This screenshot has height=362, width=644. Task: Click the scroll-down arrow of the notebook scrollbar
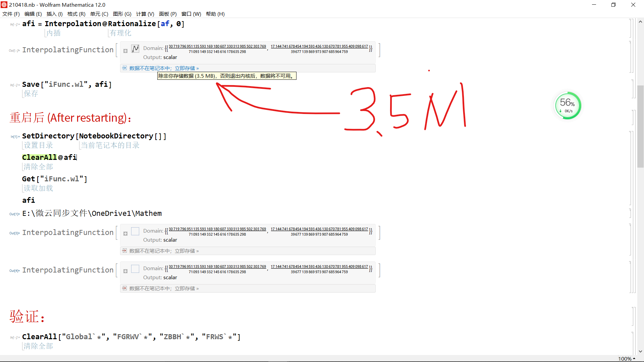pyautogui.click(x=640, y=351)
